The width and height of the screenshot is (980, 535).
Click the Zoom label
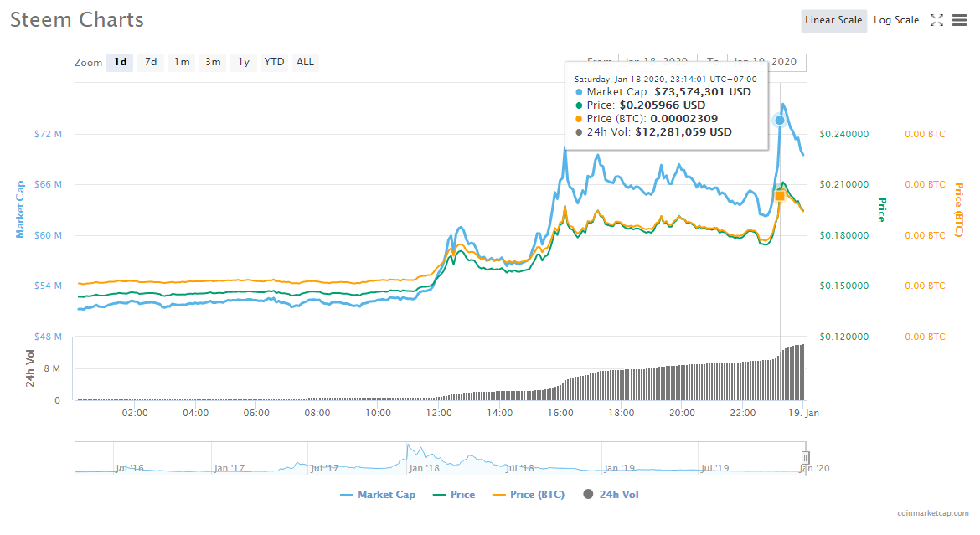point(88,63)
